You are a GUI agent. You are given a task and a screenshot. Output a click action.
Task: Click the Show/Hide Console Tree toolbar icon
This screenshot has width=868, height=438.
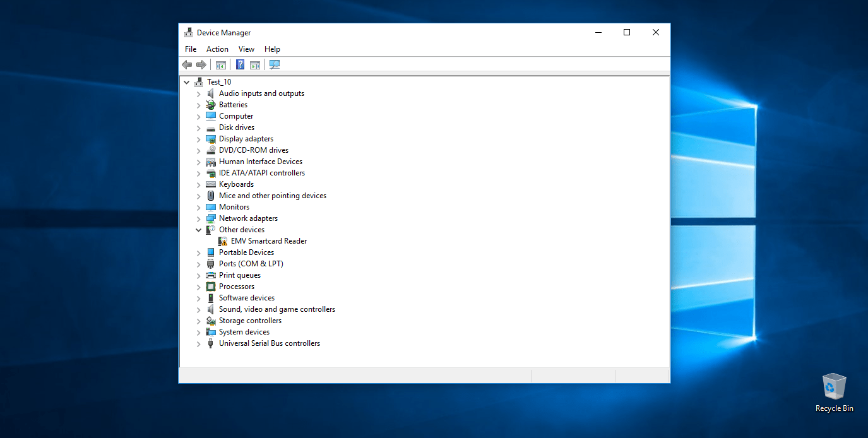click(220, 64)
